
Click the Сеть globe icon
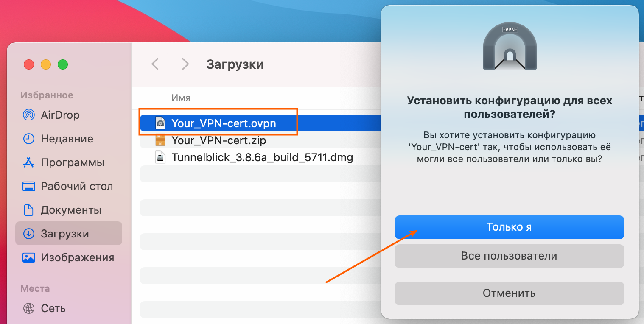pos(28,308)
